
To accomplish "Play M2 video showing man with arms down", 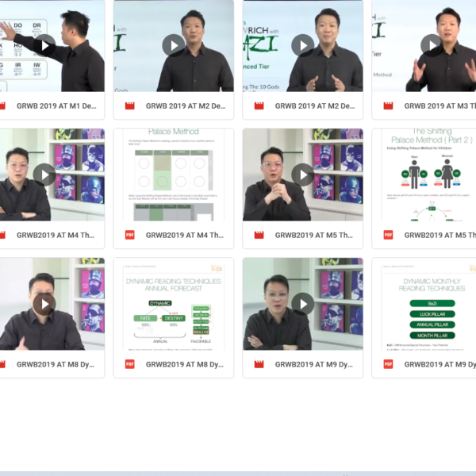I will [x=174, y=45].
